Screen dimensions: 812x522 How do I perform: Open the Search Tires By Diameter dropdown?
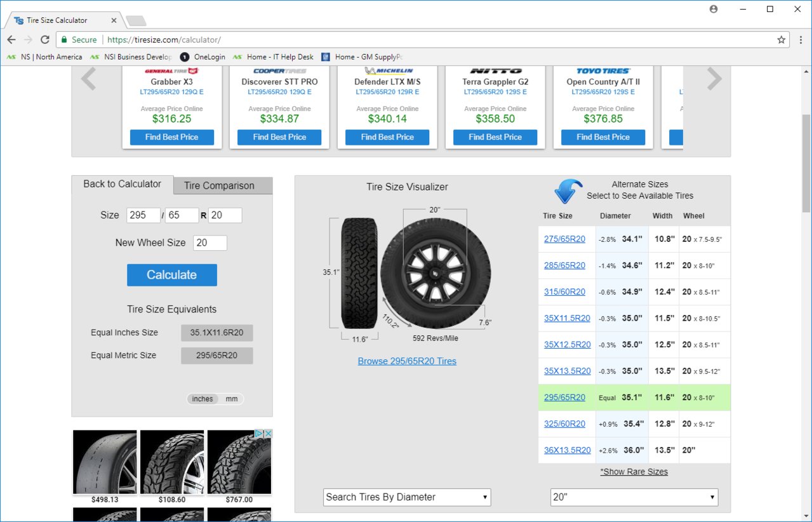(407, 497)
